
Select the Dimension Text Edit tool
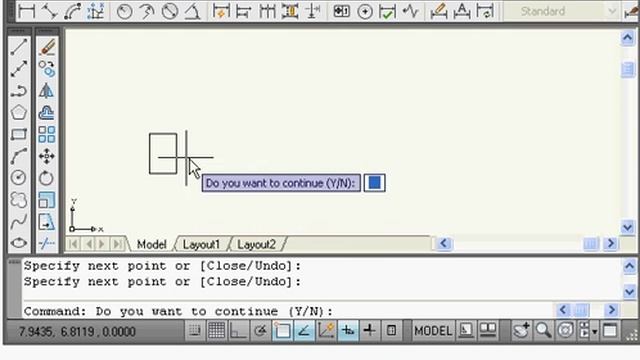[462, 11]
